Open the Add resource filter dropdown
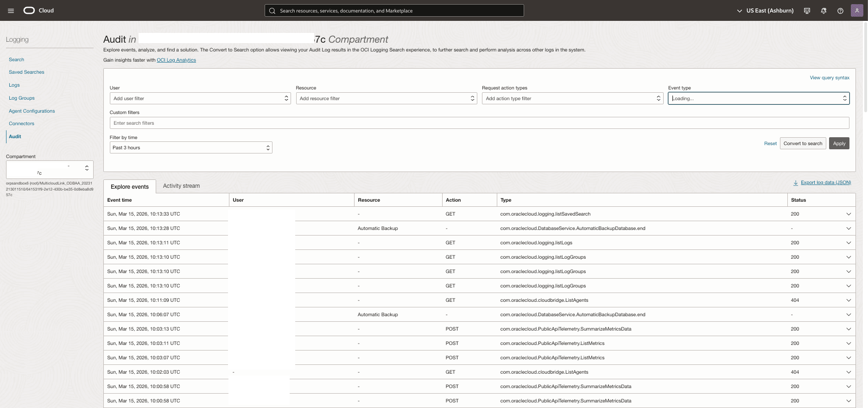Viewport: 868px width, 408px height. (386, 98)
